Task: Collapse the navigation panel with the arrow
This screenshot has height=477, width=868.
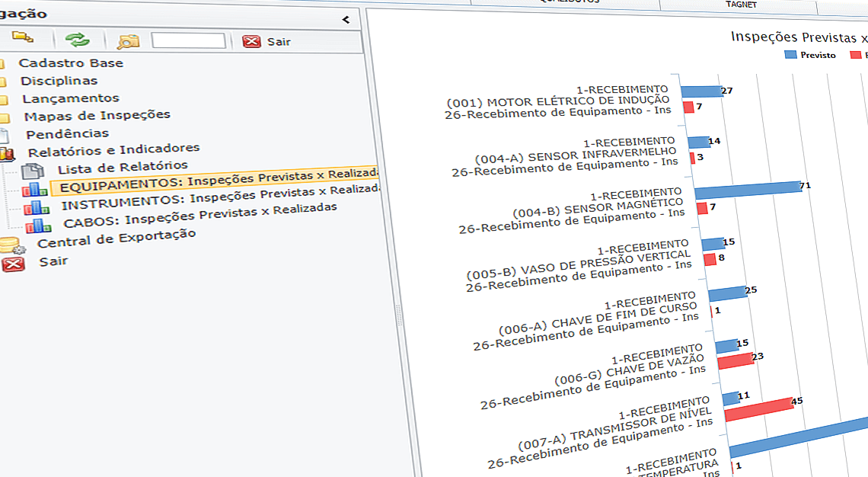Action: tap(346, 19)
